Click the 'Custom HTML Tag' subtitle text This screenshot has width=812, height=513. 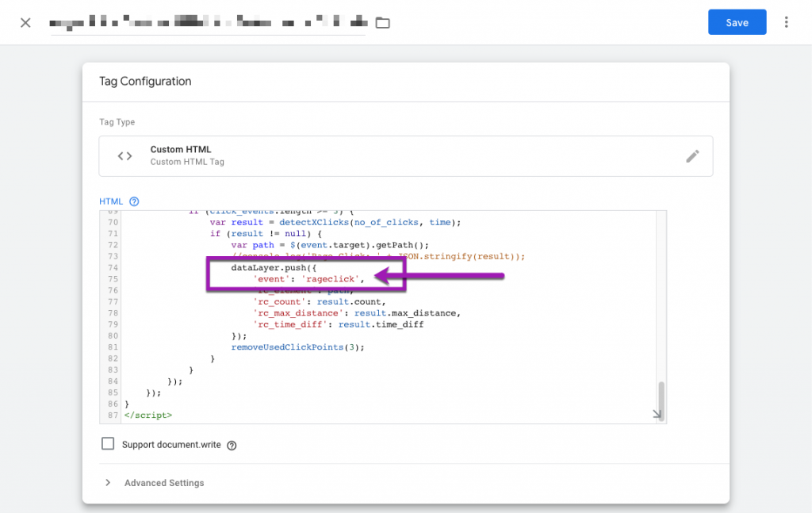pyautogui.click(x=187, y=162)
